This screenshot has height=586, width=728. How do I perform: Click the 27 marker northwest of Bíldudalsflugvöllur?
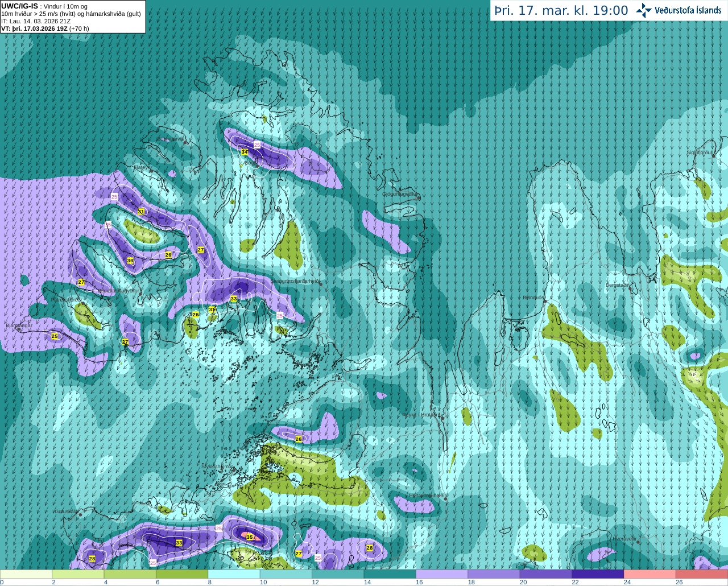81,282
